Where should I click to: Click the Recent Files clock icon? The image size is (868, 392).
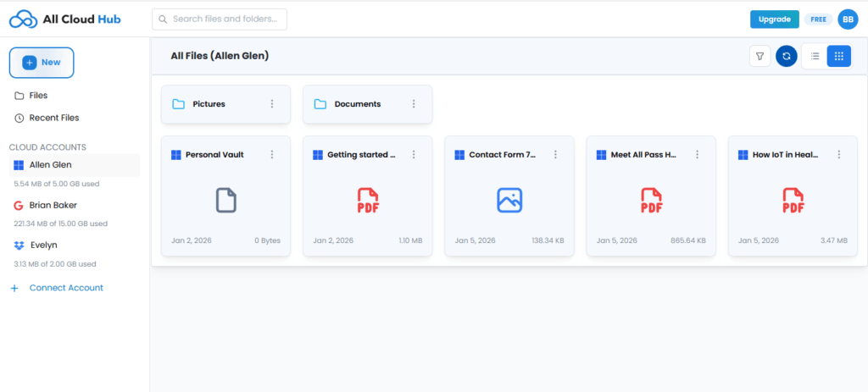[19, 118]
